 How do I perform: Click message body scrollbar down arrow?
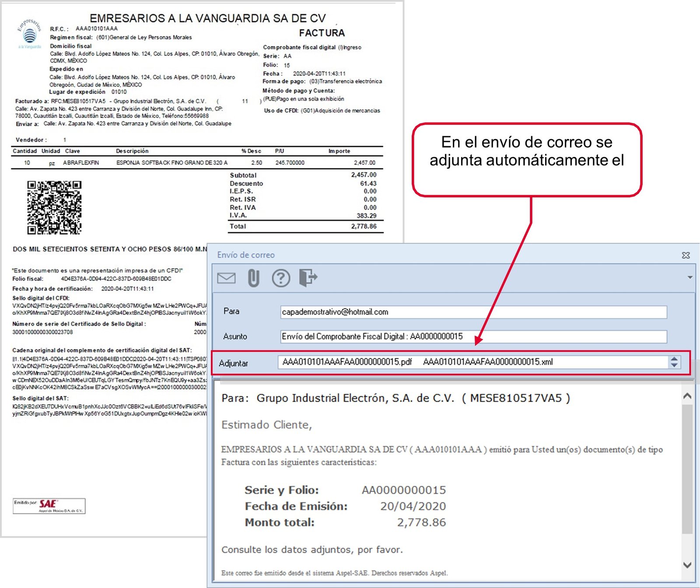click(x=687, y=565)
